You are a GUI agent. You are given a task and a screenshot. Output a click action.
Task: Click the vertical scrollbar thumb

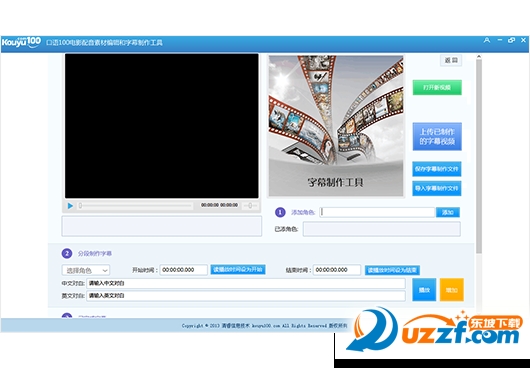coord(479,155)
